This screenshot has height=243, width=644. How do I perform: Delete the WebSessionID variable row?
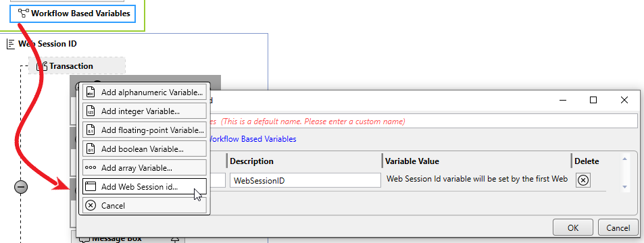(x=583, y=180)
